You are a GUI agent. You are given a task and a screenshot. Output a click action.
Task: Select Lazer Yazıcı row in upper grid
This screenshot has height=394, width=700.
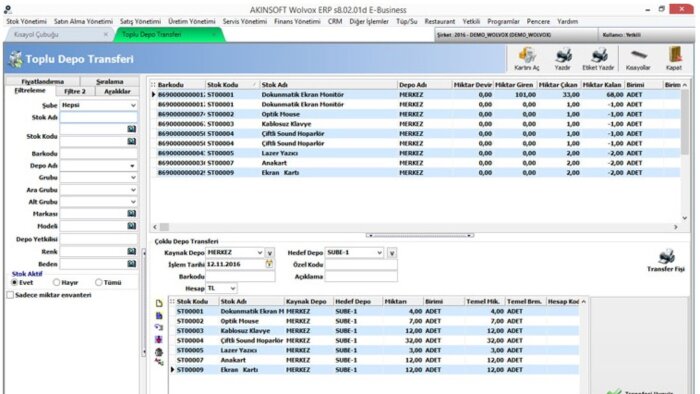[x=415, y=153]
